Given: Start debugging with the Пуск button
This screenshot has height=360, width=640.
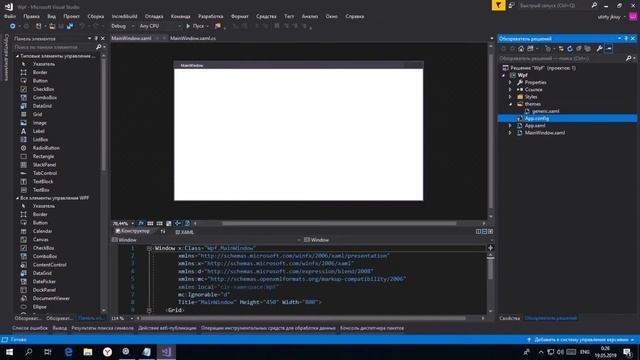Looking at the screenshot, I should coord(195,26).
